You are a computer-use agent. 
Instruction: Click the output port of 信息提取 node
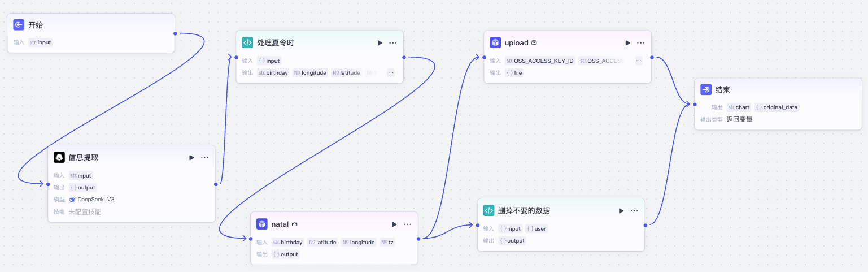pos(215,184)
